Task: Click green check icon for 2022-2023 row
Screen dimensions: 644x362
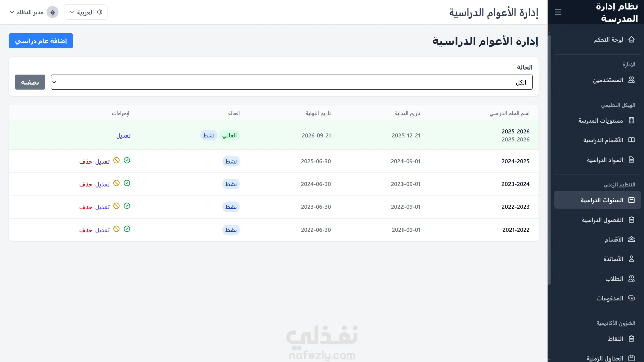Action: (x=127, y=206)
